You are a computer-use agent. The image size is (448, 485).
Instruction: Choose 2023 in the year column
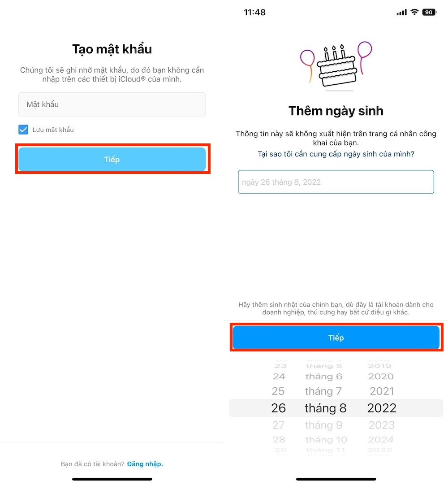pyautogui.click(x=381, y=425)
